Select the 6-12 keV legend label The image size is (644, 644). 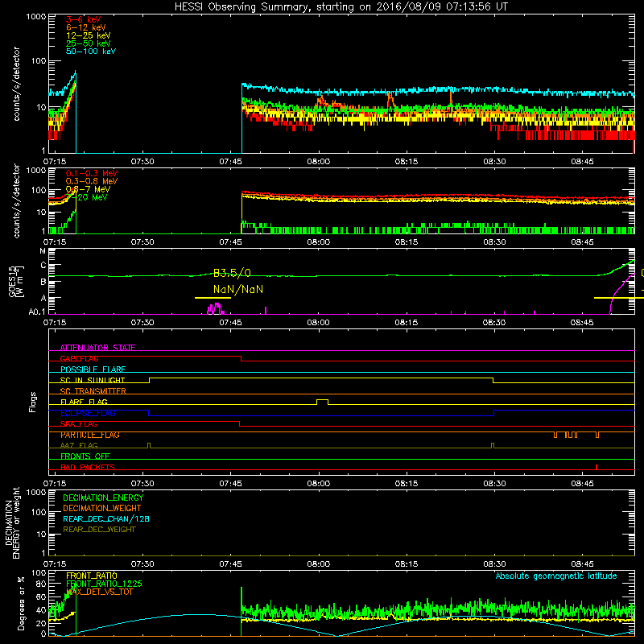pos(86,27)
